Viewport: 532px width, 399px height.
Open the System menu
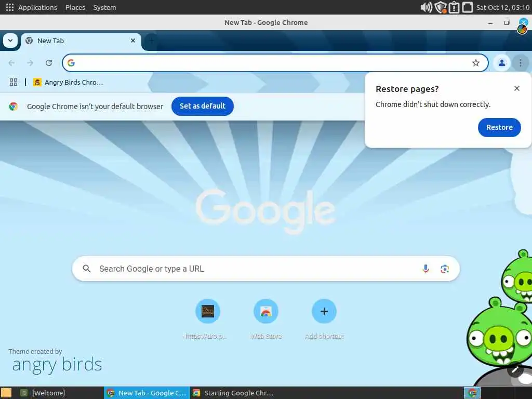(104, 7)
